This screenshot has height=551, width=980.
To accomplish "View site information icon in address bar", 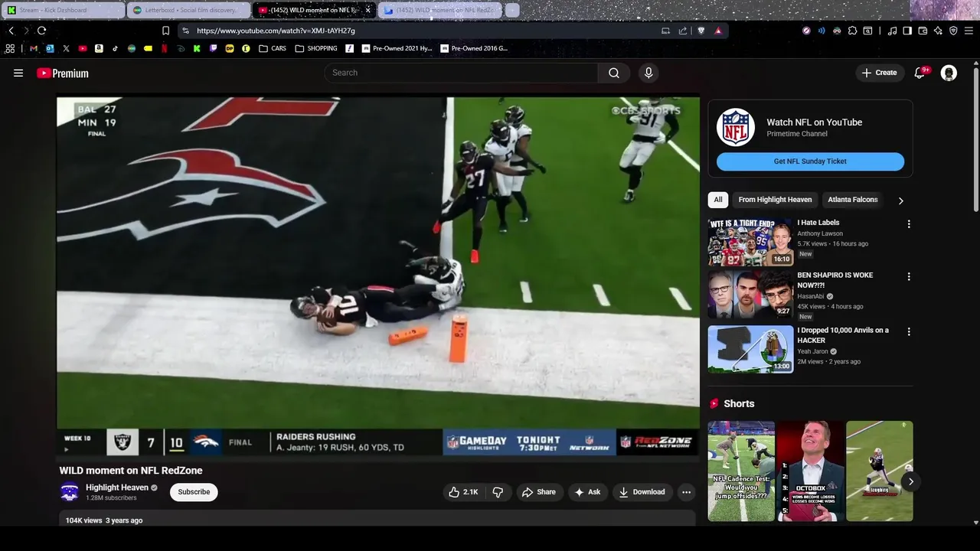I will [185, 31].
